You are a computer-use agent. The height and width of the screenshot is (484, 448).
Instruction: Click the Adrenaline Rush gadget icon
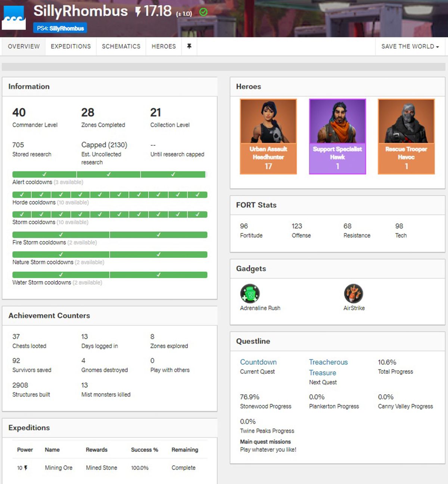click(x=250, y=293)
